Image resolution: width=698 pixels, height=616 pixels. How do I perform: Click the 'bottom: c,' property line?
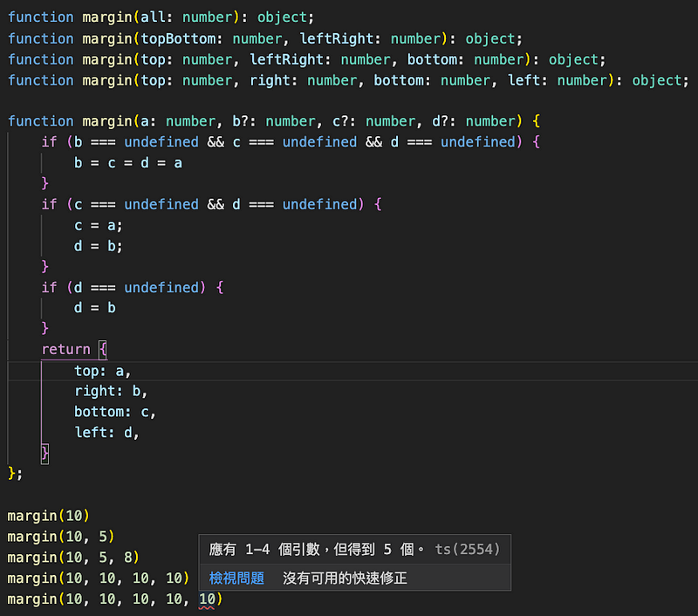pyautogui.click(x=115, y=412)
